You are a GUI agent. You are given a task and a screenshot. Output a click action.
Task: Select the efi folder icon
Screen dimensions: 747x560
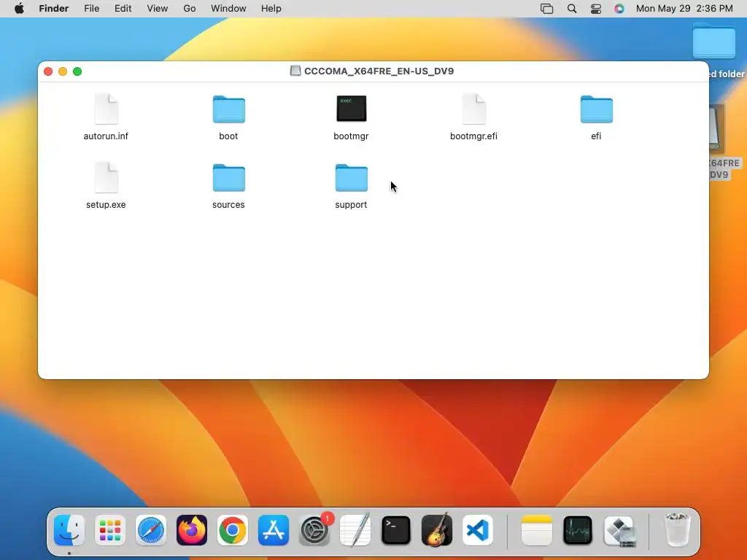pyautogui.click(x=597, y=109)
